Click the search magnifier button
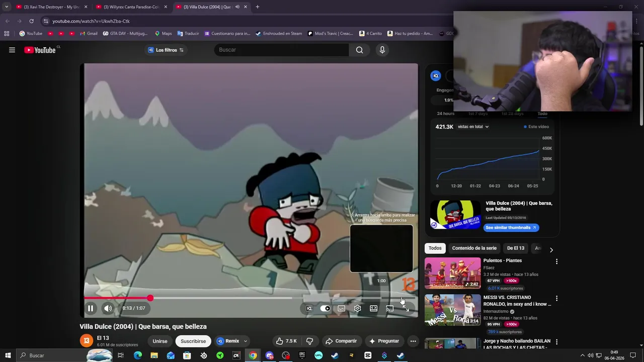The width and height of the screenshot is (644, 362). point(359,50)
